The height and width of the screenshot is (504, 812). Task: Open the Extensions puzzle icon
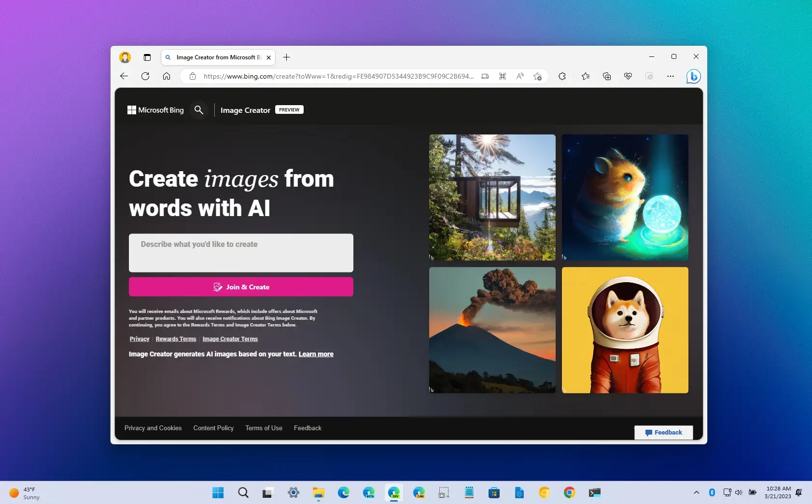pyautogui.click(x=562, y=76)
